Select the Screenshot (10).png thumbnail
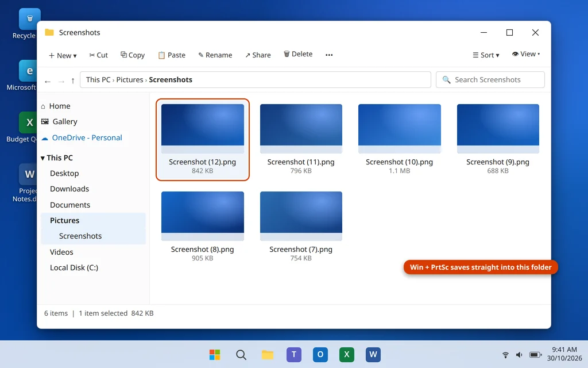Image resolution: width=588 pixels, height=368 pixels. (x=400, y=128)
